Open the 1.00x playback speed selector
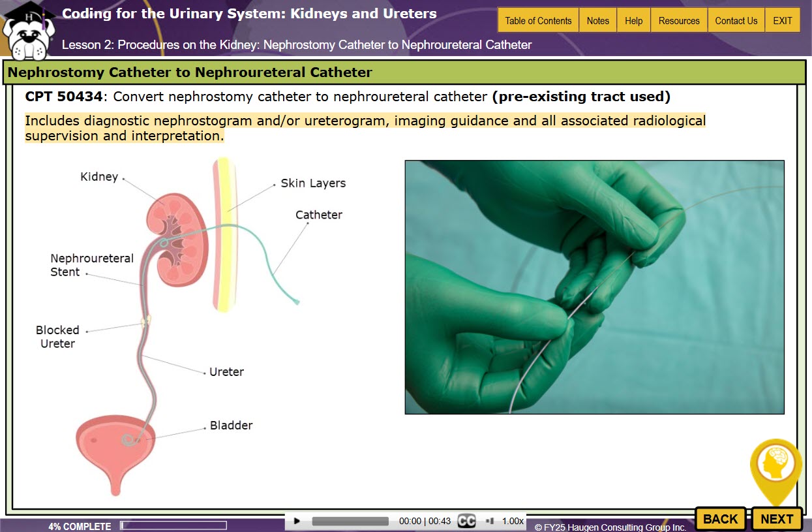812x532 pixels. [513, 521]
